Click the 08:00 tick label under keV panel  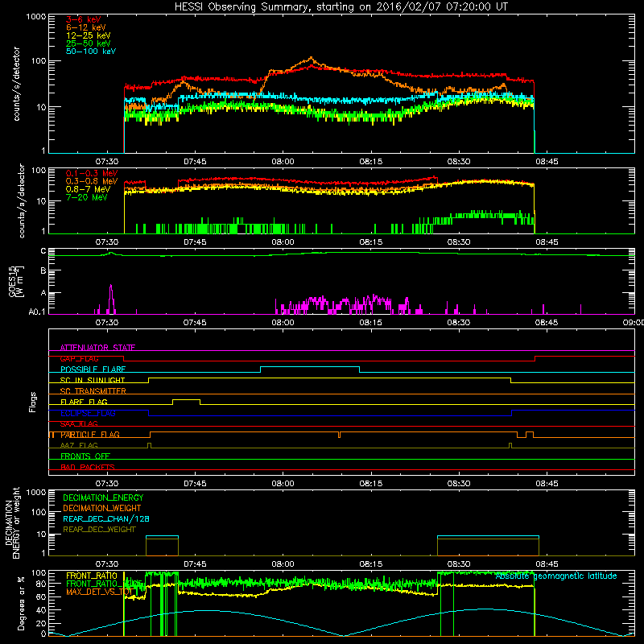pos(283,162)
